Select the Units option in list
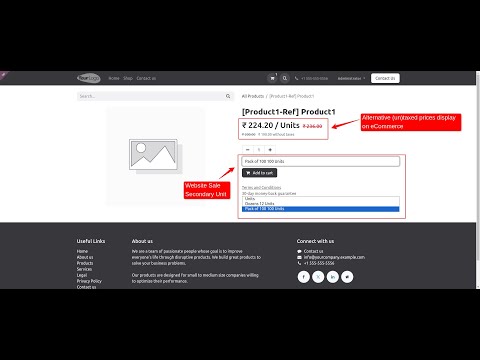 [321, 199]
